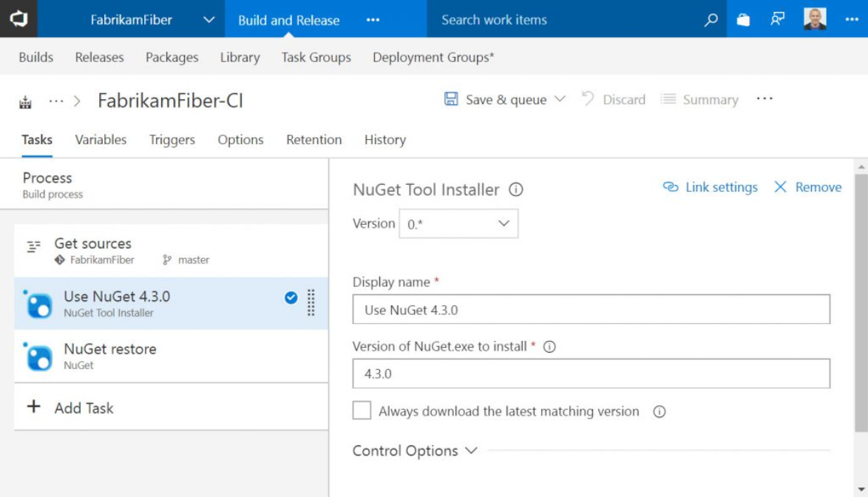Enable Always download the latest matching version

click(x=362, y=410)
